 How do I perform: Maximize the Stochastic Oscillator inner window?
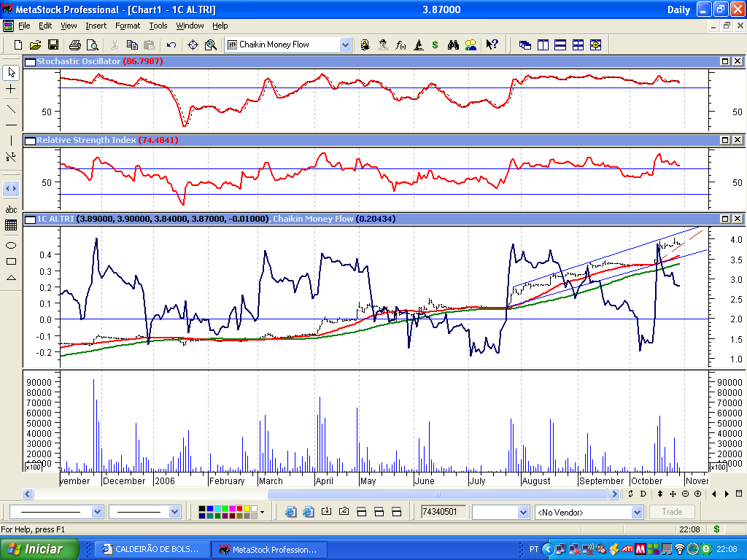pos(725,61)
